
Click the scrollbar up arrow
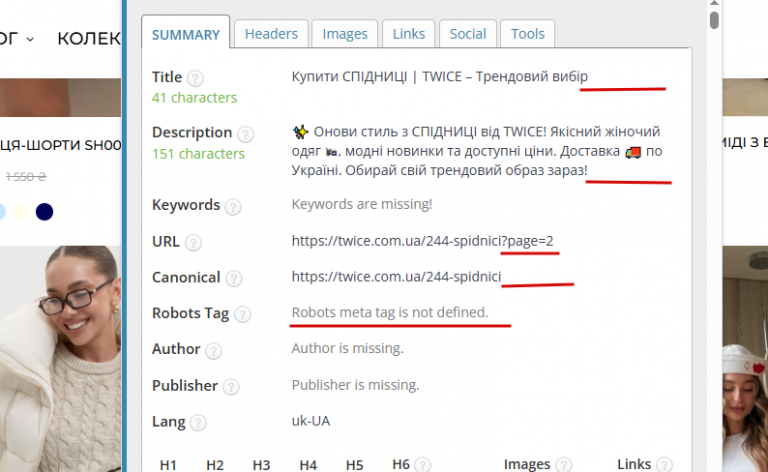714,3
